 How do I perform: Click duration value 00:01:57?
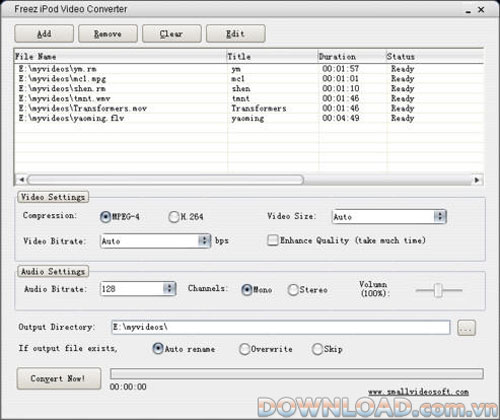click(x=341, y=69)
